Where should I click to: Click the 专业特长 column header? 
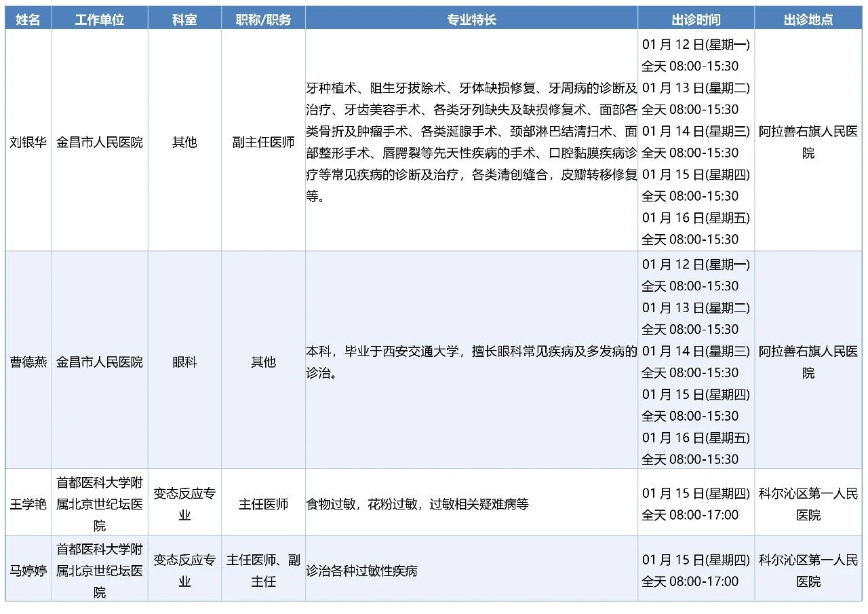click(471, 20)
